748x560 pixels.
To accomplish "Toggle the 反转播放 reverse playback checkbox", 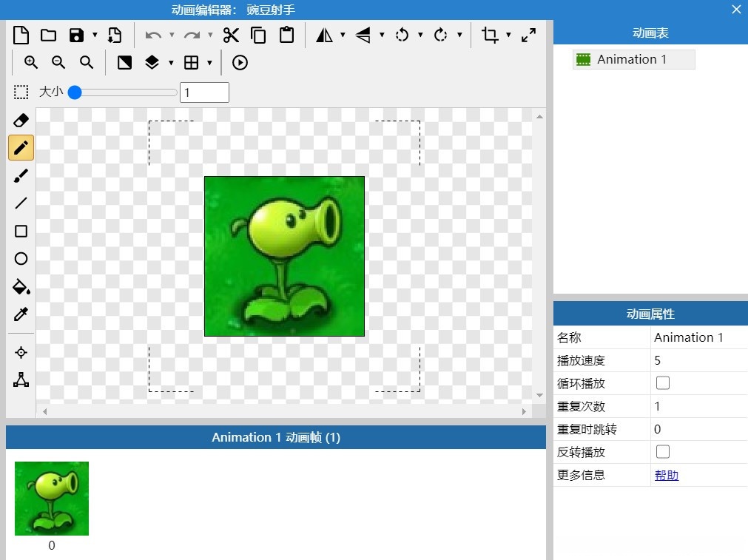I will coord(663,452).
